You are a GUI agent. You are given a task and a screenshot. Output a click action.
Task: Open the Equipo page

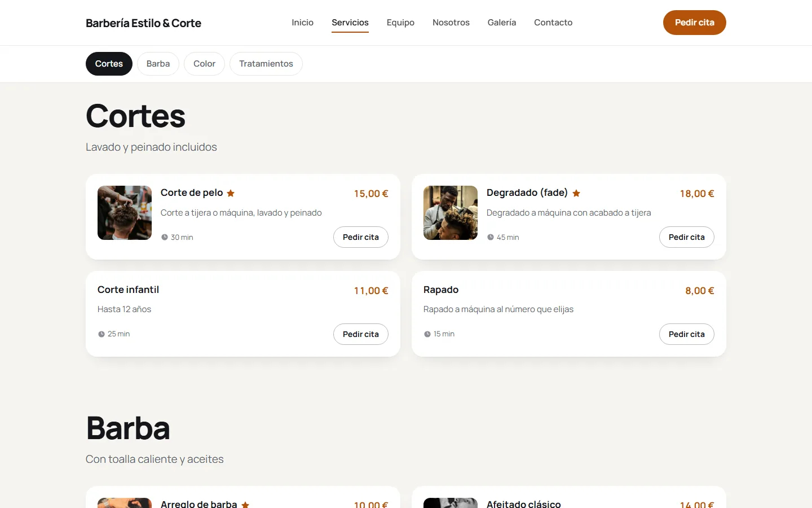coord(400,23)
